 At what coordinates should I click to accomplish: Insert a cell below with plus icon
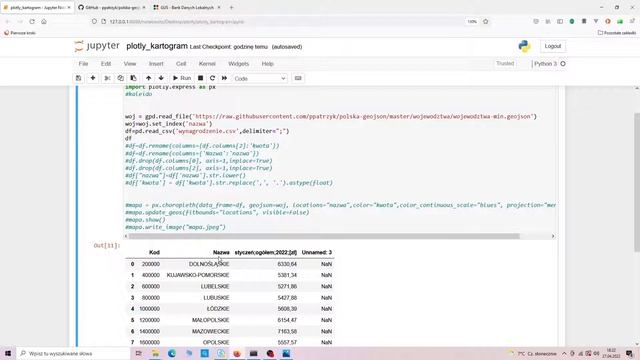93,78
